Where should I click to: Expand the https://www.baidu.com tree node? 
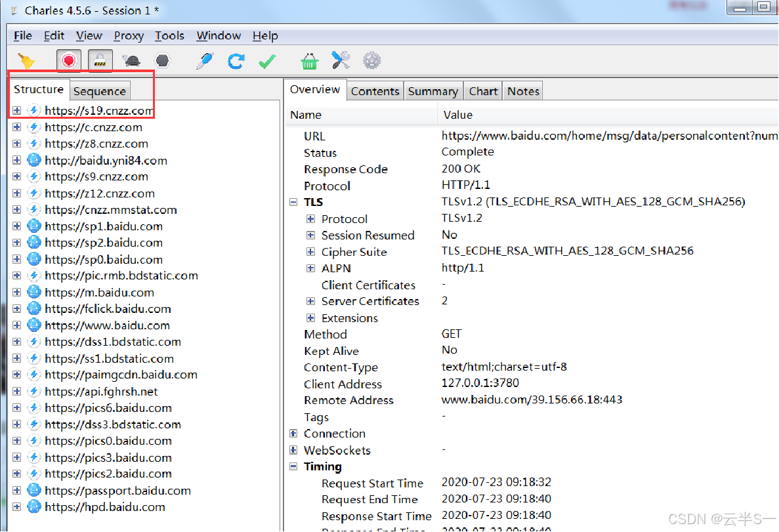tap(17, 325)
